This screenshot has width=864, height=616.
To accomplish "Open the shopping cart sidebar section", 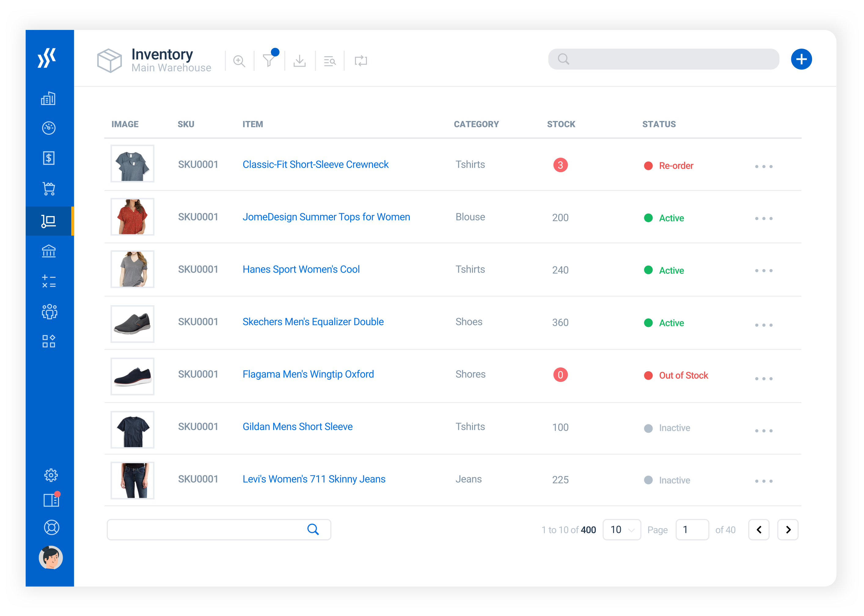I will pos(49,189).
